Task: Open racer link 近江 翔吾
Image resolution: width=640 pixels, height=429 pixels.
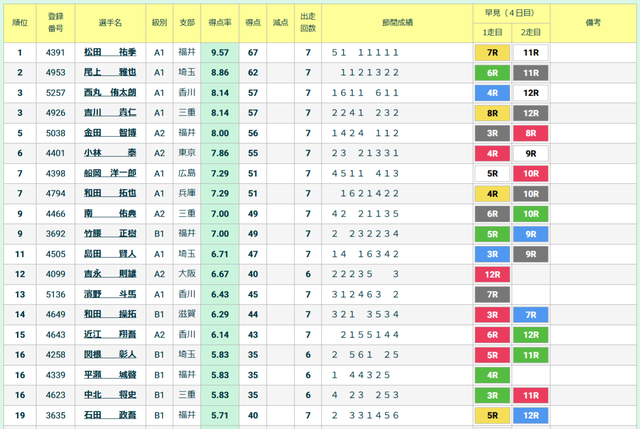Action: pos(110,335)
